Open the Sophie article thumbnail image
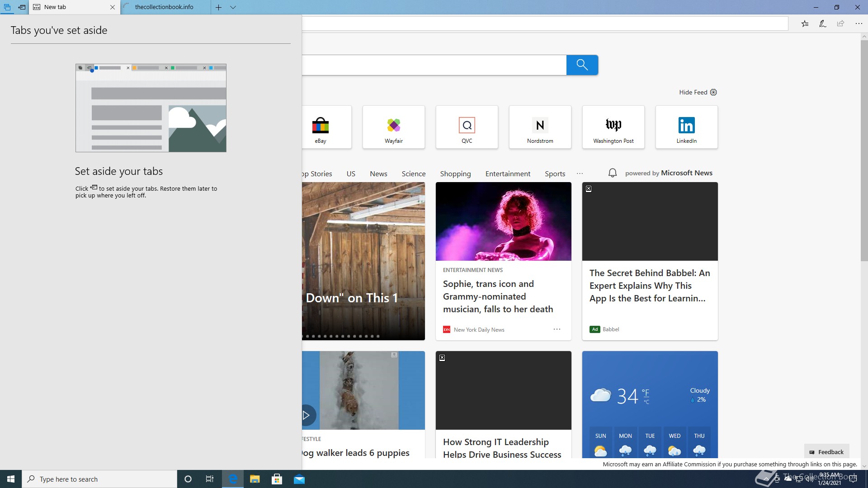Screen dimensions: 868x488 [504, 221]
